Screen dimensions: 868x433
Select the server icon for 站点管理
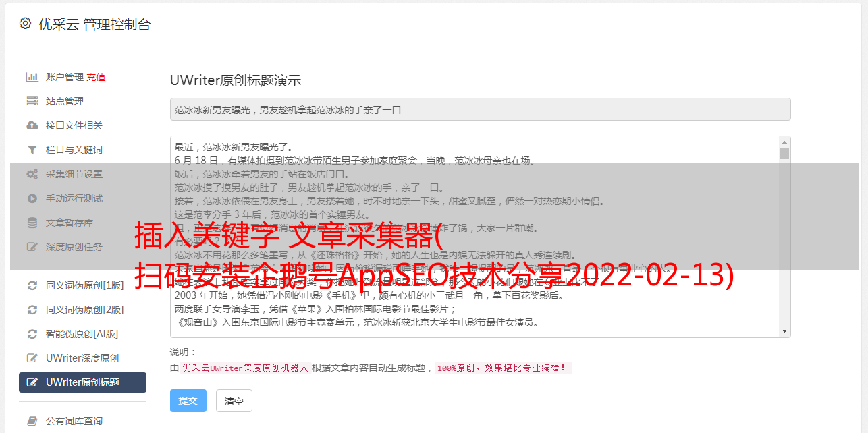point(32,101)
